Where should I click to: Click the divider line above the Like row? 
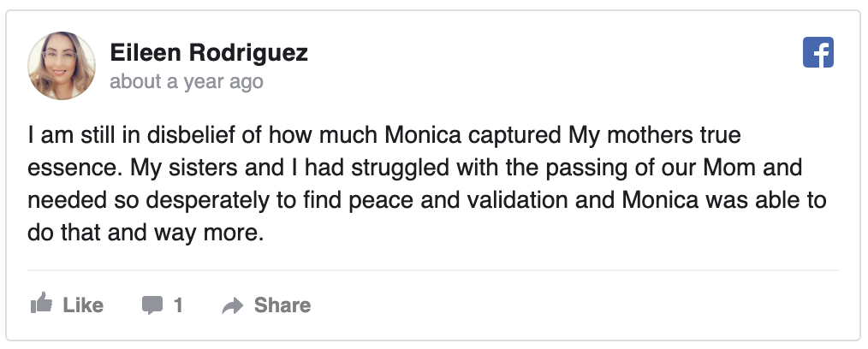pyautogui.click(x=433, y=270)
